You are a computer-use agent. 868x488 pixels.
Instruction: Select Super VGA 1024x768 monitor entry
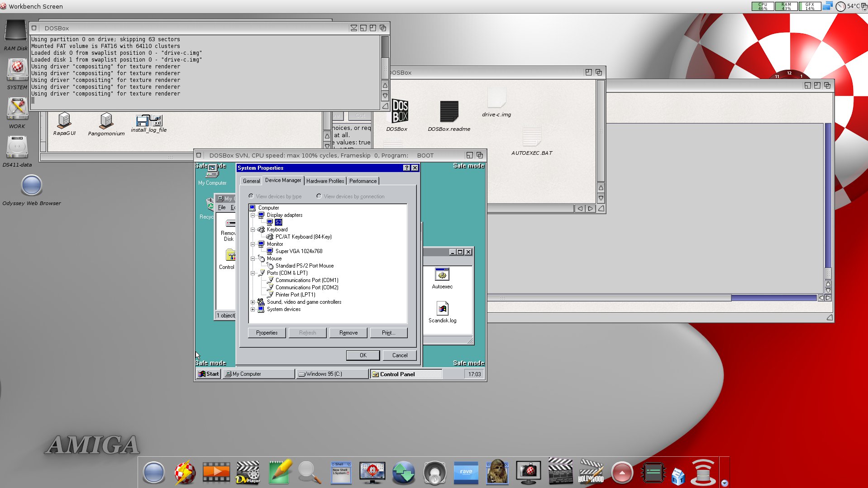tap(299, 251)
